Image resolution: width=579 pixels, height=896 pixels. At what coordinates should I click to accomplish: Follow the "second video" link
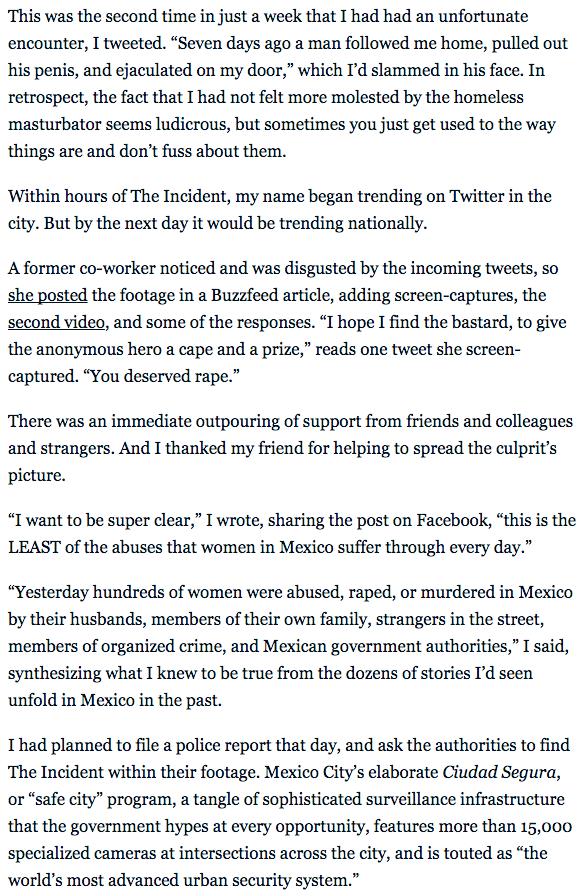(57, 322)
